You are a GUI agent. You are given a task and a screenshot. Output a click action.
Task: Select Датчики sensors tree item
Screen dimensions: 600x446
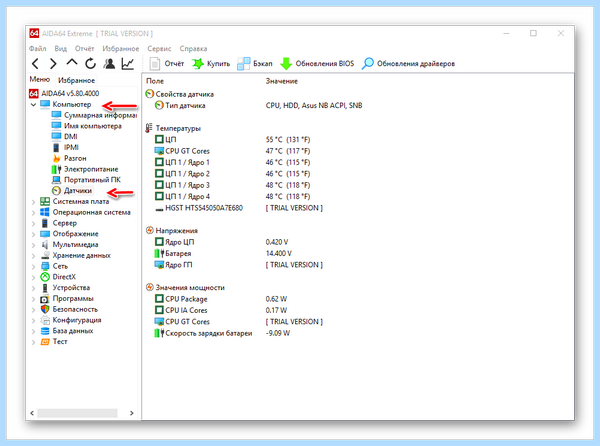coord(72,190)
